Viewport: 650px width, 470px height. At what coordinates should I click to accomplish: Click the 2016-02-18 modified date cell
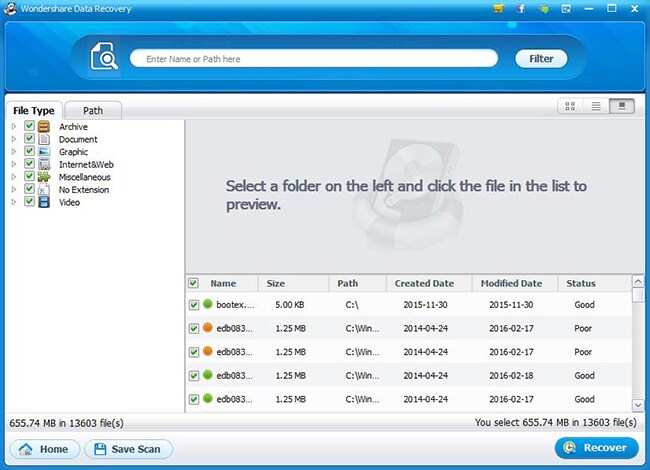(511, 376)
